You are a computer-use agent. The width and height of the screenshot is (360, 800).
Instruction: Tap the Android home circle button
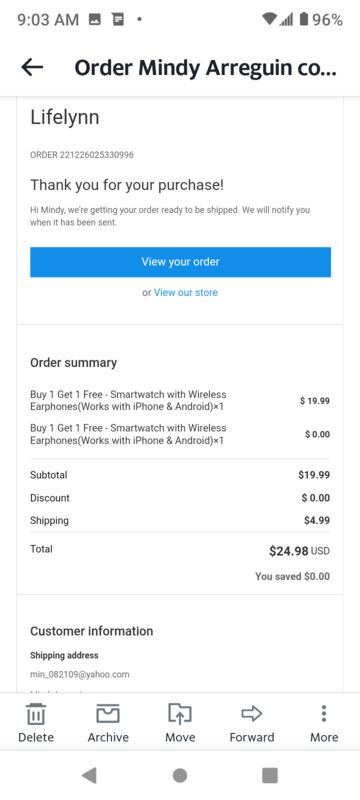pos(179,776)
